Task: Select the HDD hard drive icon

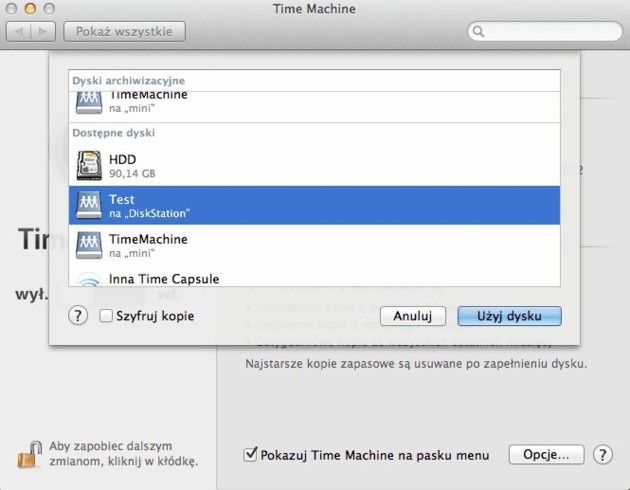Action: click(89, 165)
